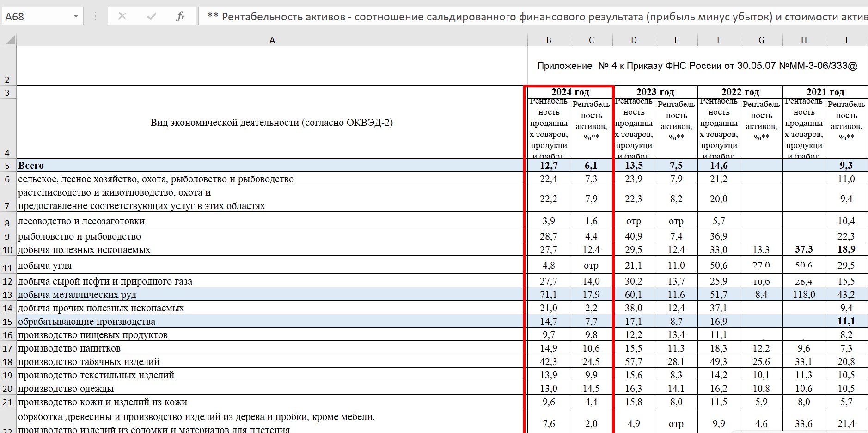This screenshot has height=433, width=868.
Task: Click value 71,1 in металлических руд row
Action: pos(549,295)
